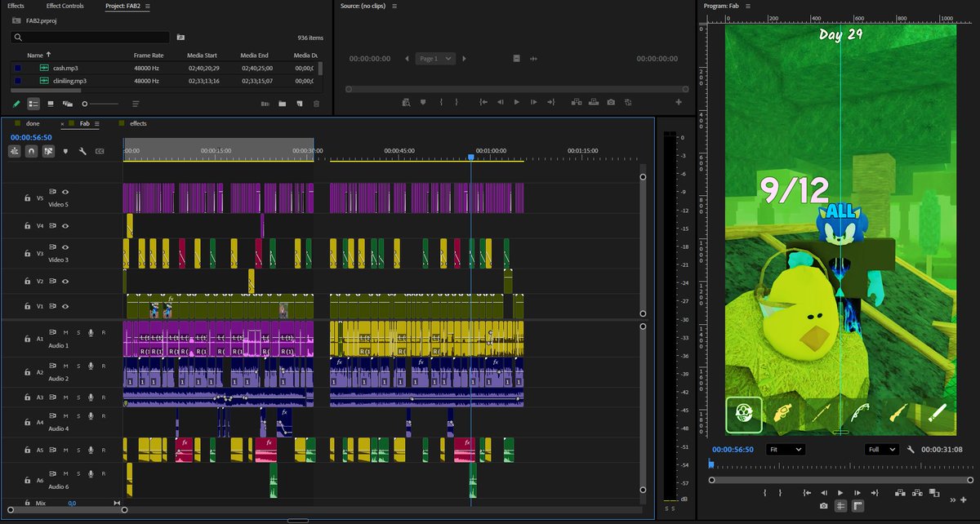Switch project panel to List View

coord(33,104)
